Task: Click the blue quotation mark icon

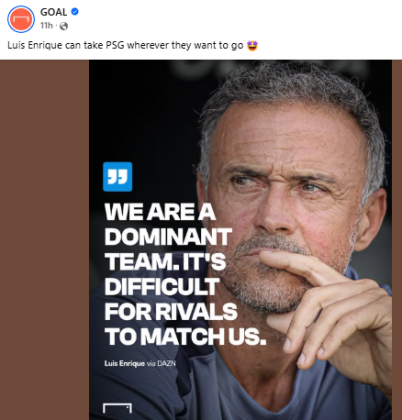Action: [117, 177]
